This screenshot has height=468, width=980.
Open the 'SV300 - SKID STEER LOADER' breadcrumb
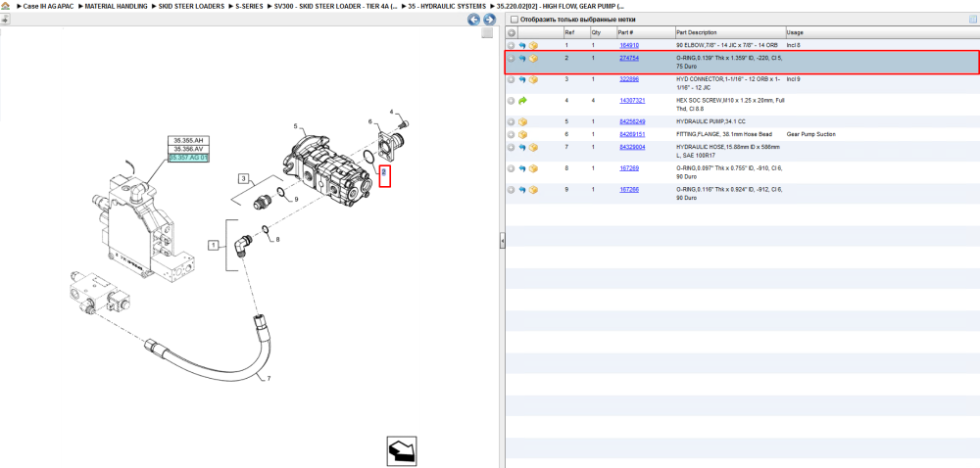tap(335, 6)
